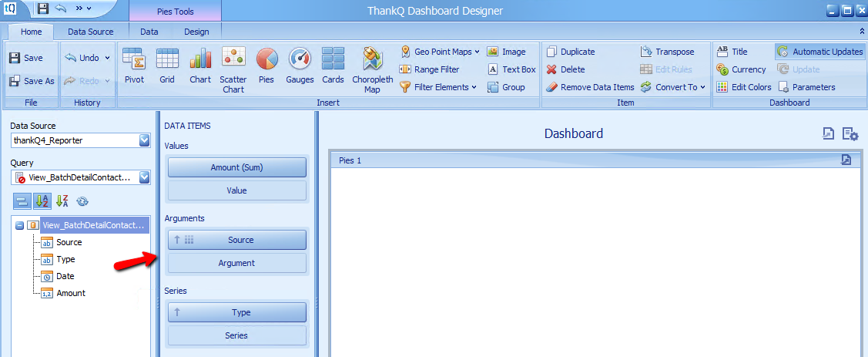The image size is (868, 357).
Task: Click Remove Data Items
Action: tap(590, 87)
